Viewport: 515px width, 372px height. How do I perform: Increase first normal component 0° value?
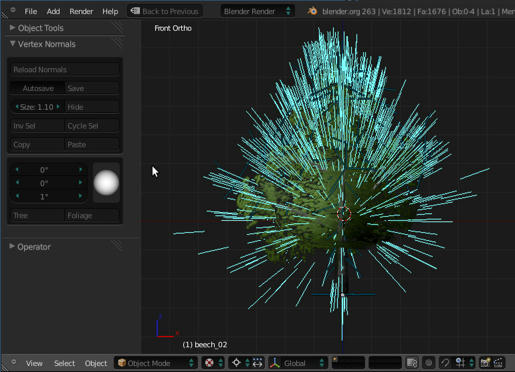[x=80, y=170]
